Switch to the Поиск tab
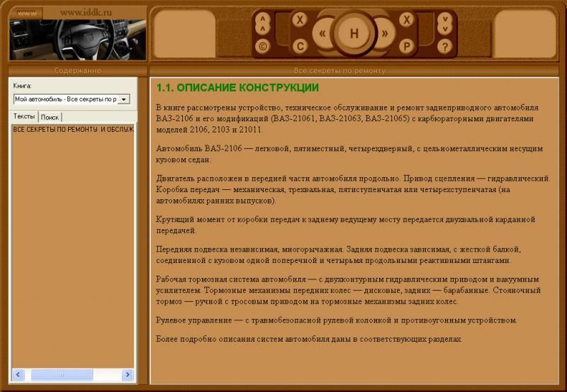This screenshot has height=392, width=567. [x=50, y=117]
